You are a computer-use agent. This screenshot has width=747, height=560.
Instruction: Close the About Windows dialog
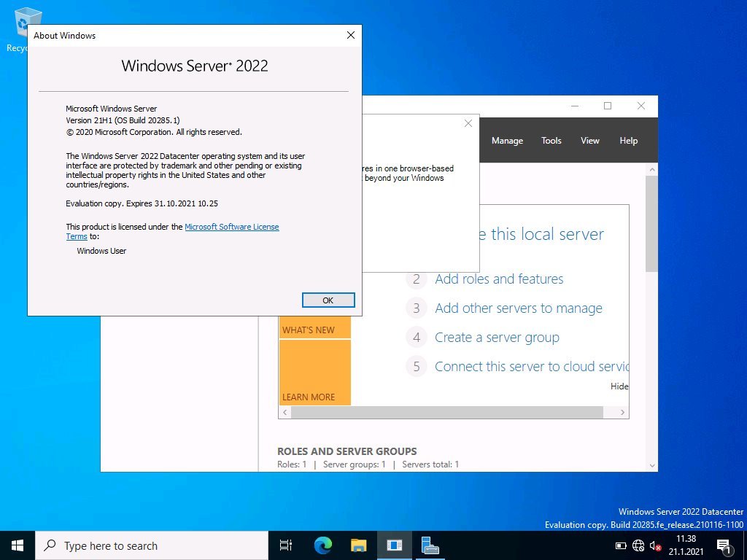click(x=351, y=35)
